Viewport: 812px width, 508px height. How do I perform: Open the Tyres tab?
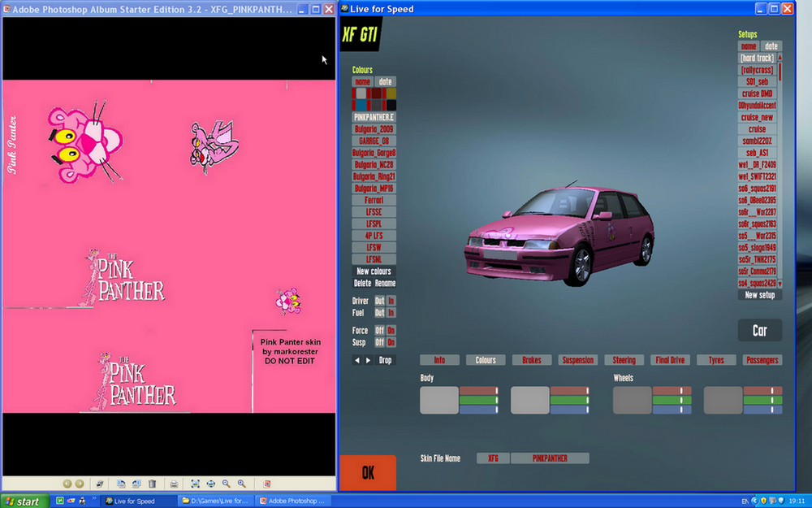[716, 360]
